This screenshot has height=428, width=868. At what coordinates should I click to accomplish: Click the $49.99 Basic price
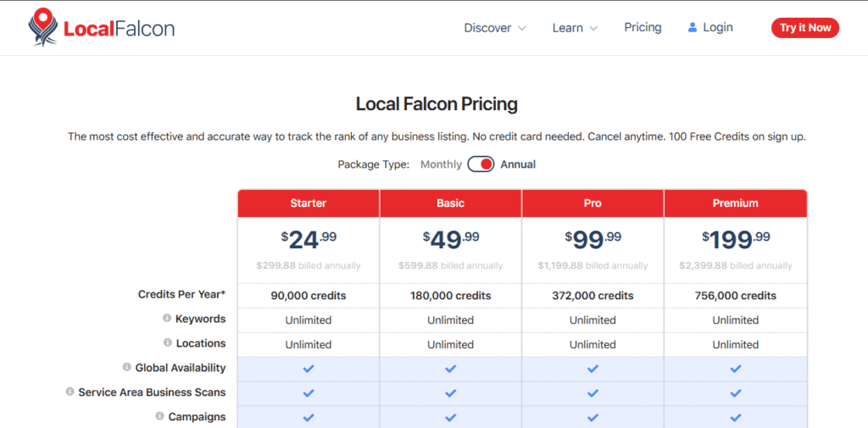(451, 239)
